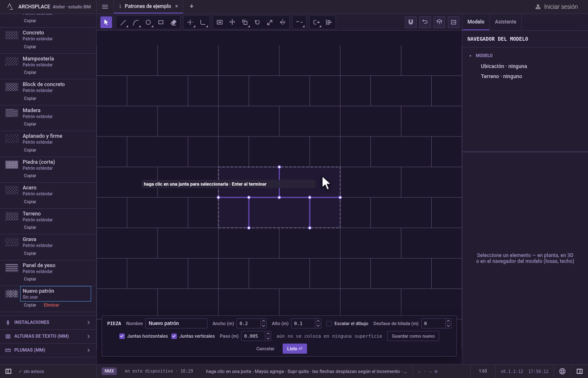Select the line drawing tool
The image size is (588, 378).
[x=123, y=22]
